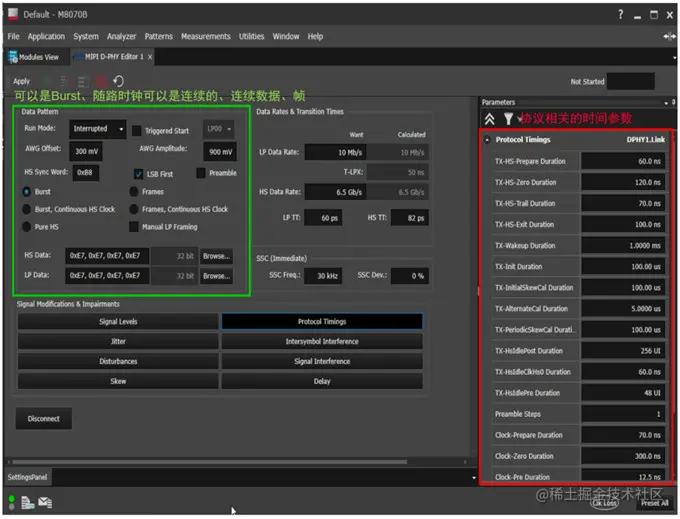Viewport: 680px width, 519px height.
Task: Open the Patterns menu
Action: click(x=158, y=36)
